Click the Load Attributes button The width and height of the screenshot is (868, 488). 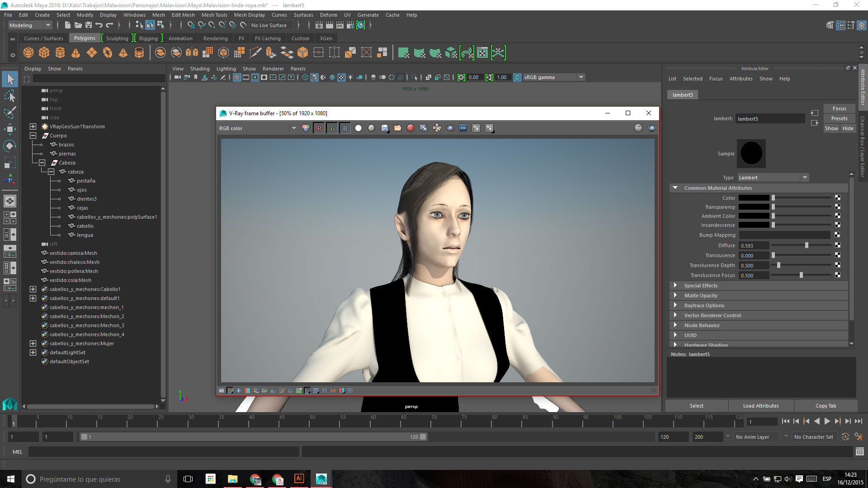tap(761, 406)
